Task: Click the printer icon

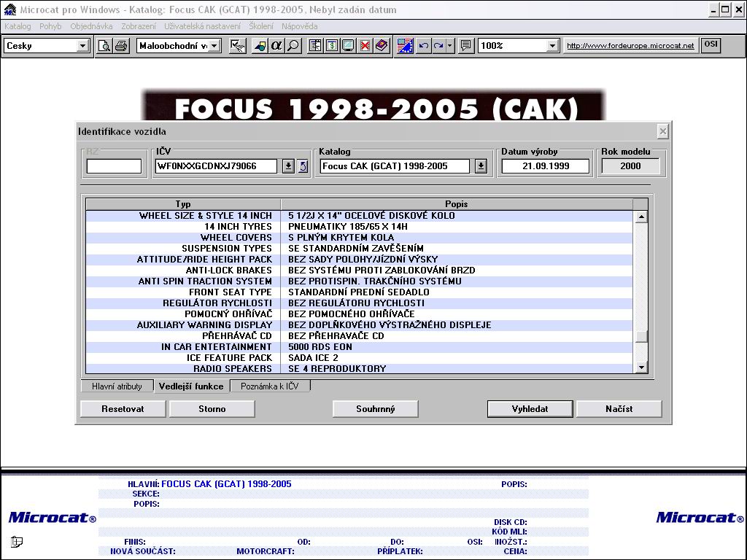Action: pos(120,46)
